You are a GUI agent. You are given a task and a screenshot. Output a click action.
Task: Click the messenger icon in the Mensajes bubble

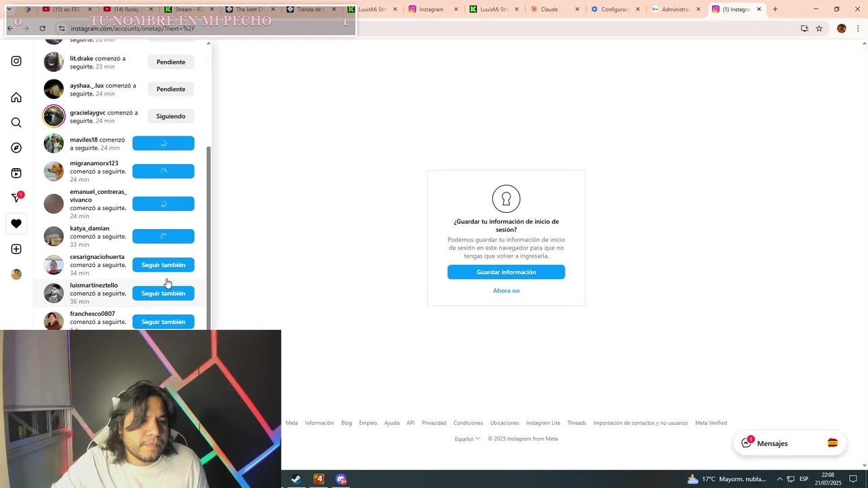click(x=747, y=443)
